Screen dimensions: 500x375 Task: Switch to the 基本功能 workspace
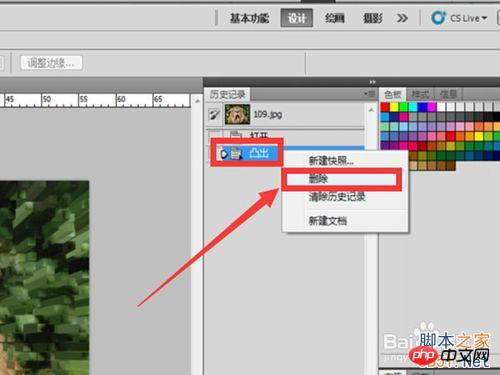tap(249, 18)
